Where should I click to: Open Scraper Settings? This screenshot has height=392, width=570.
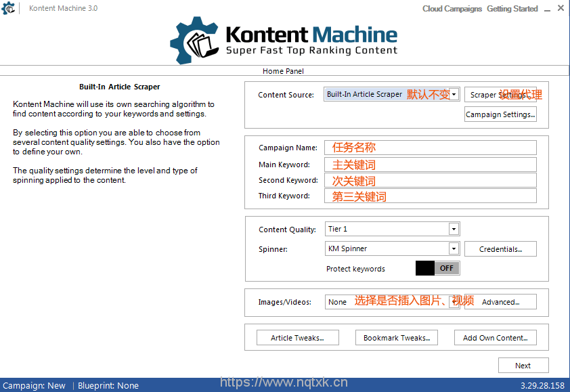tap(500, 95)
